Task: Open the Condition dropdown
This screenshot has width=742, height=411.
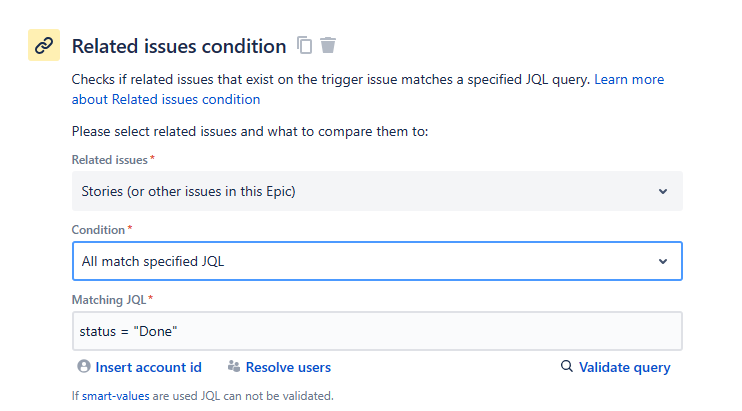Action: tap(376, 261)
